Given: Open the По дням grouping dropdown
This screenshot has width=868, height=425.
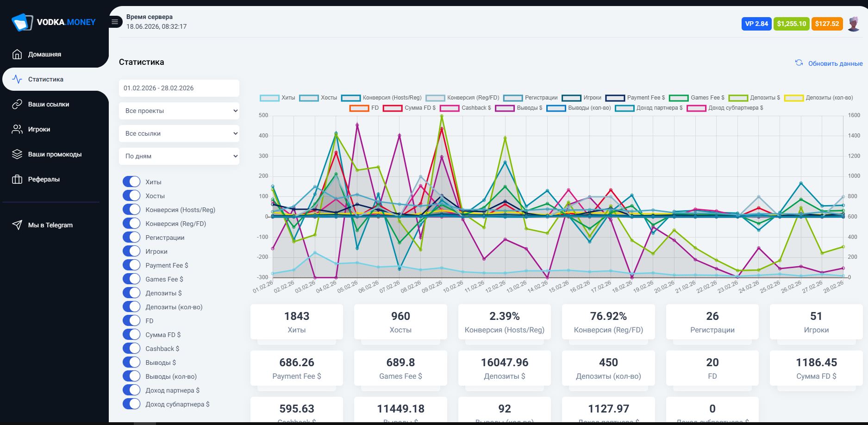Looking at the screenshot, I should coord(179,156).
